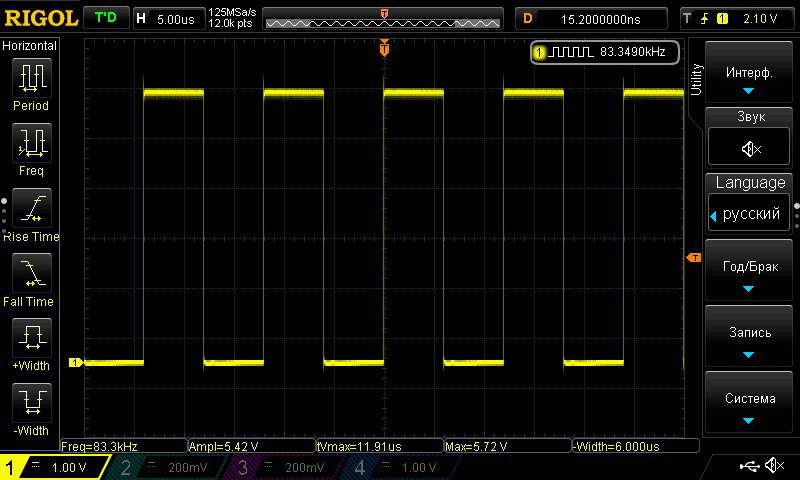Click the orange trigger position marker on the graticule
Viewport: 800px width, 480px height.
point(384,48)
